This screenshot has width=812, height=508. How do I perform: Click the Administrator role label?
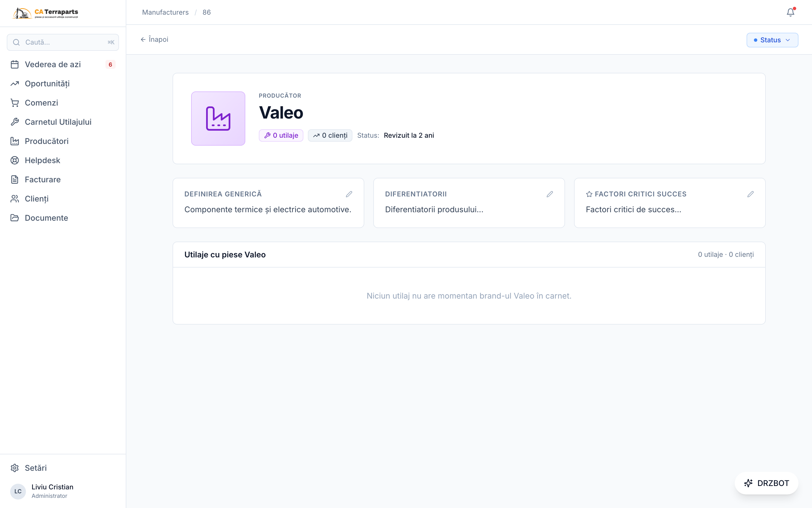point(49,496)
